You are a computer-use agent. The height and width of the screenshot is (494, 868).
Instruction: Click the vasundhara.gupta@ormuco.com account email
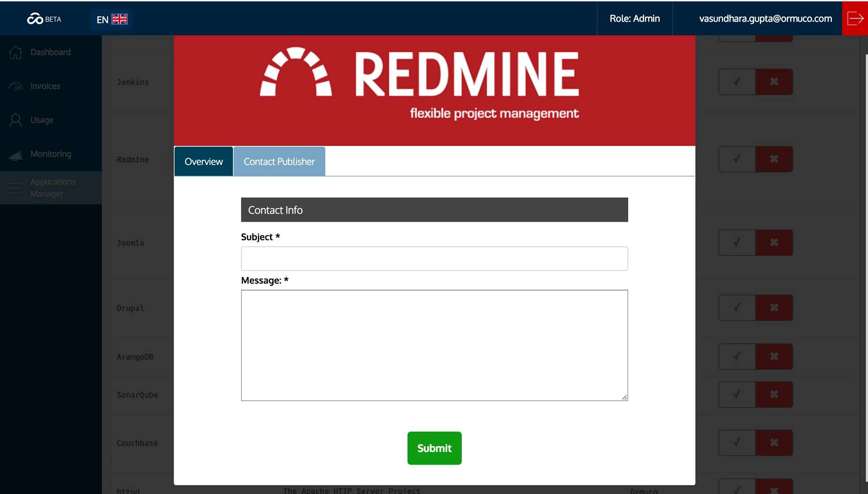[x=765, y=19]
